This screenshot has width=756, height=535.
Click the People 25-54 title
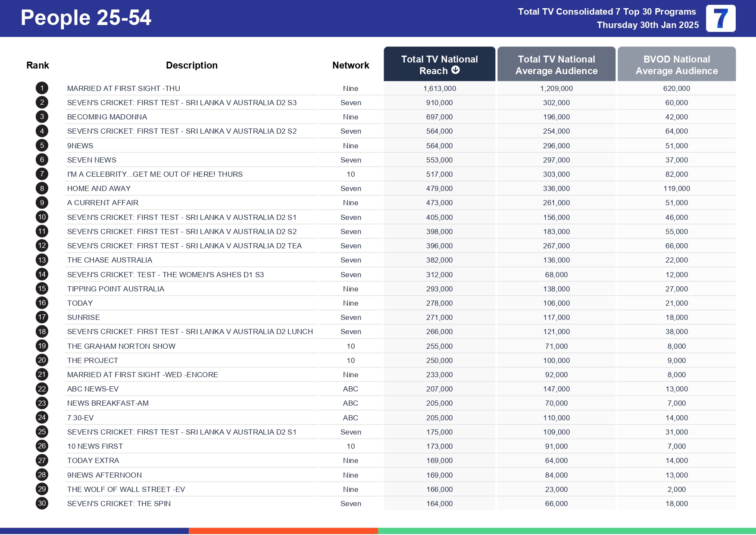point(86,18)
